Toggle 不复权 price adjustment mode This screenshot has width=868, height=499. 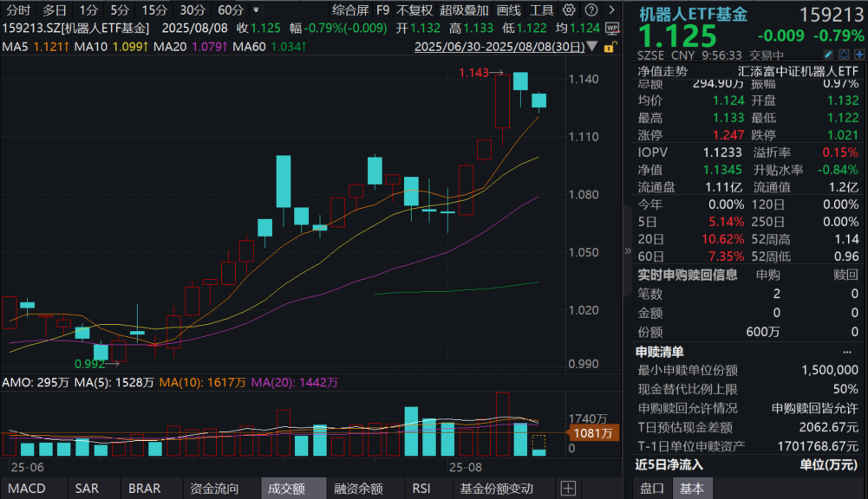tap(415, 10)
